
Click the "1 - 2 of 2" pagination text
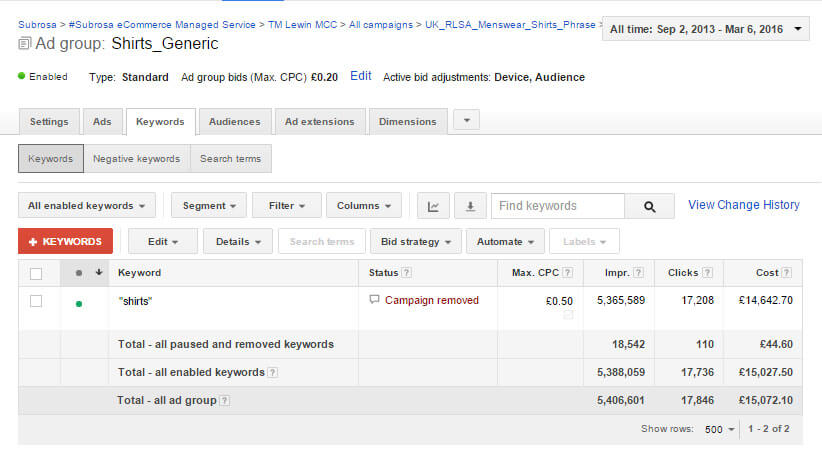(x=769, y=428)
